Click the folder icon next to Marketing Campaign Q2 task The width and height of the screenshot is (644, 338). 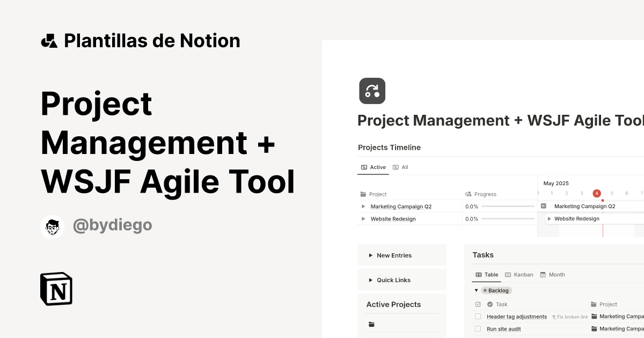click(x=594, y=317)
